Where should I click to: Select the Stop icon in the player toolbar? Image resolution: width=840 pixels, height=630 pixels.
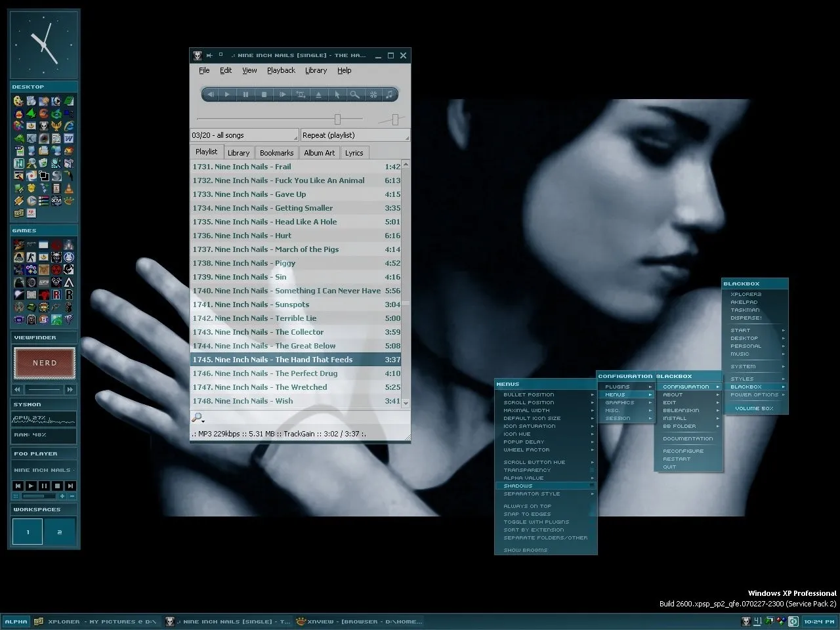[264, 94]
